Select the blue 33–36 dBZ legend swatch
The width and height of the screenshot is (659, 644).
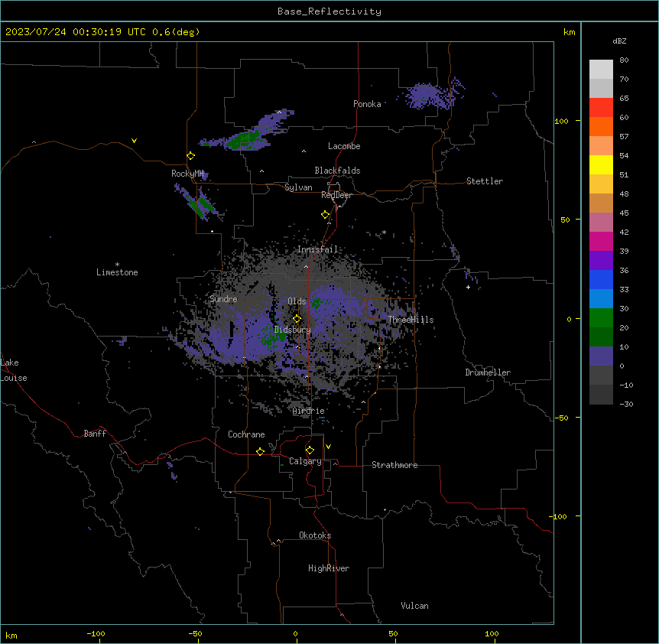[601, 279]
